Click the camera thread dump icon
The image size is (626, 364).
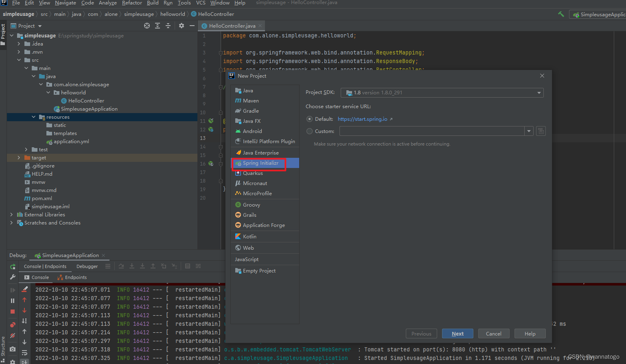tap(13, 349)
